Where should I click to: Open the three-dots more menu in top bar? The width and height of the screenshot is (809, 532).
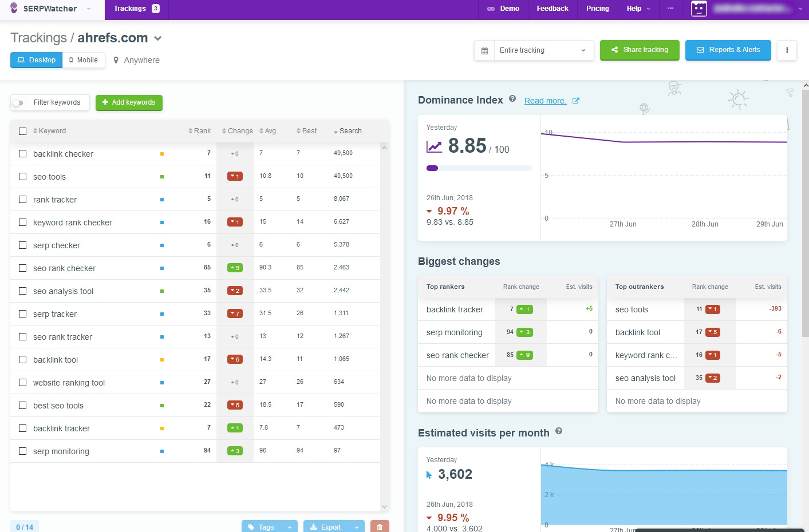pyautogui.click(x=670, y=9)
